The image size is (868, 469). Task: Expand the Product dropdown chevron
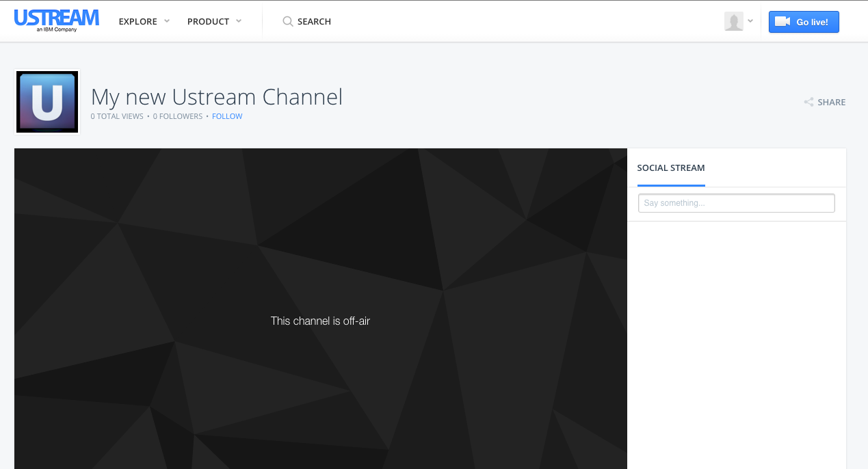click(239, 21)
